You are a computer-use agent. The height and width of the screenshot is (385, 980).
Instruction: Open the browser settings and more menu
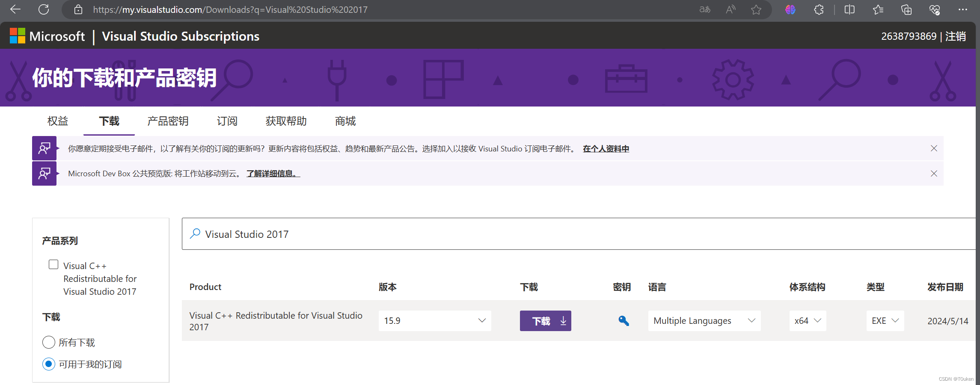[963, 9]
